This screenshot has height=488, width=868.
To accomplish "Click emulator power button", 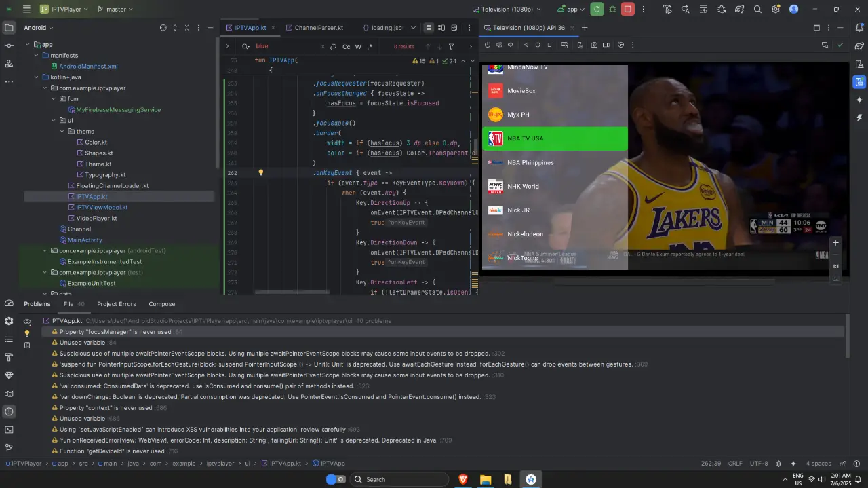I will pyautogui.click(x=487, y=45).
